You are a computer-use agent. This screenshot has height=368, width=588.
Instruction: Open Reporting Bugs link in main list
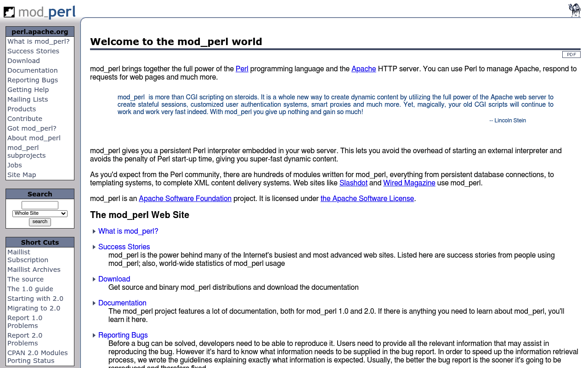tap(123, 335)
